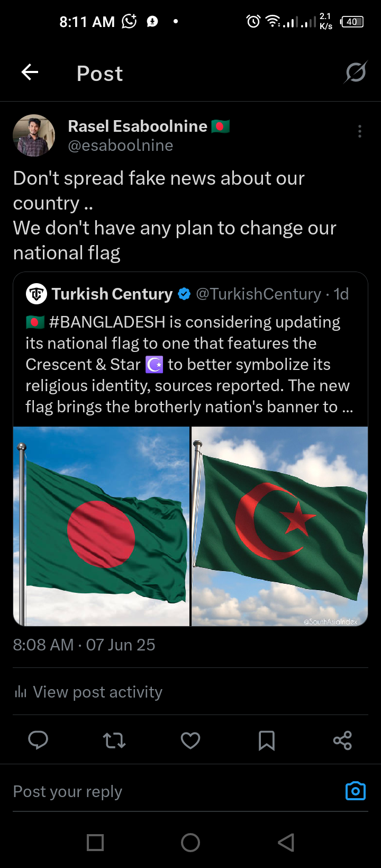The image size is (381, 868).
Task: Share the post via share icon
Action: (342, 740)
